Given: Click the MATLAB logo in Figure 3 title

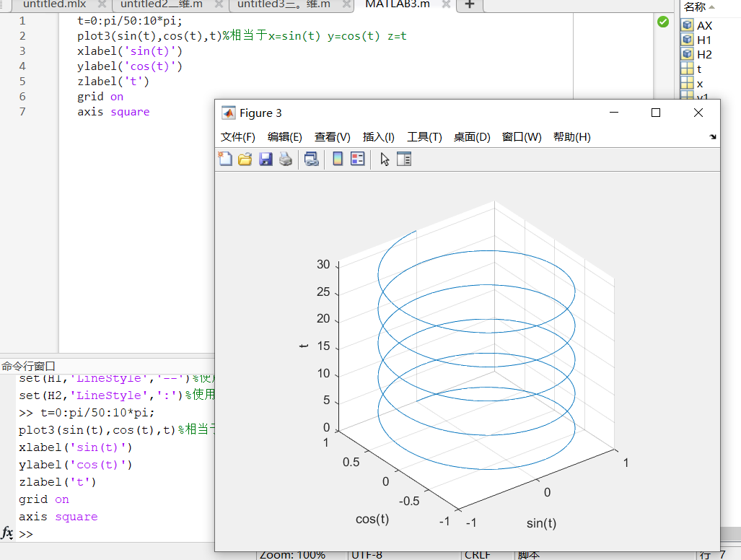Looking at the screenshot, I should click(x=229, y=113).
